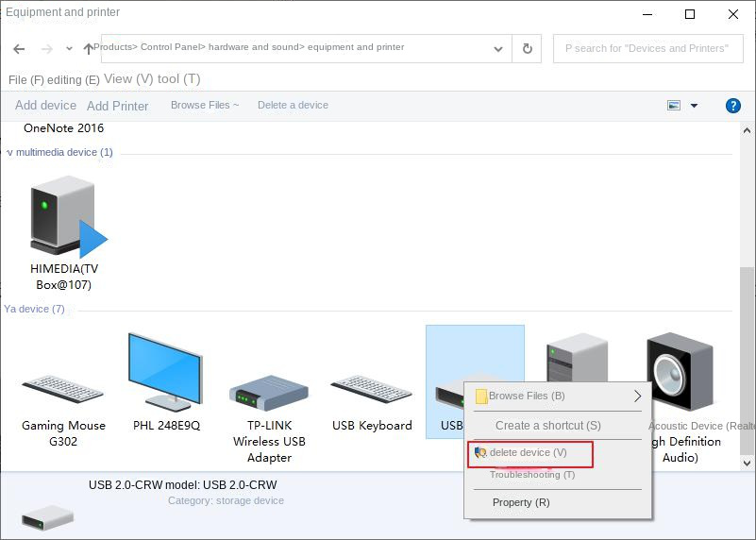Open the help question mark icon

[x=732, y=106]
